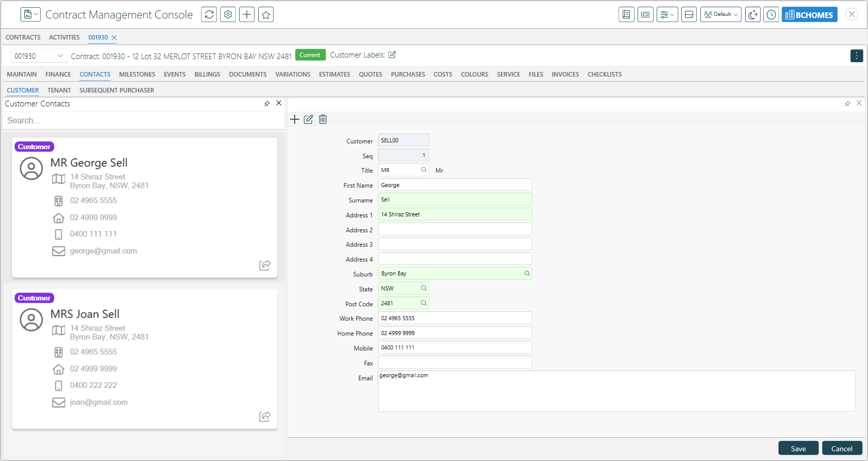Select the MRS Joan Sell contact card

click(x=144, y=359)
